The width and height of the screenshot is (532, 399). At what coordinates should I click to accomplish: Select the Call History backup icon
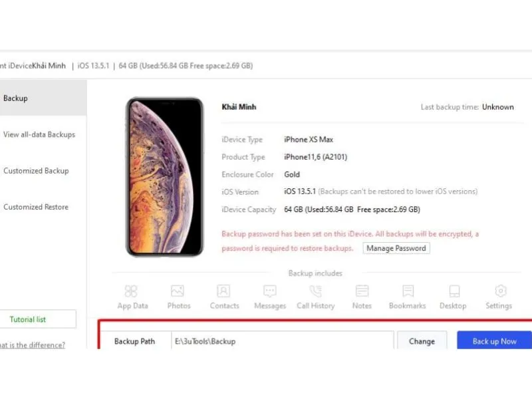click(315, 291)
